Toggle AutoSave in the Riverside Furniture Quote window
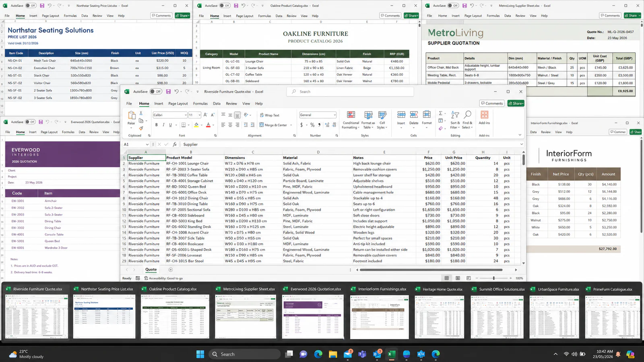This screenshot has height=362, width=644. (156, 92)
